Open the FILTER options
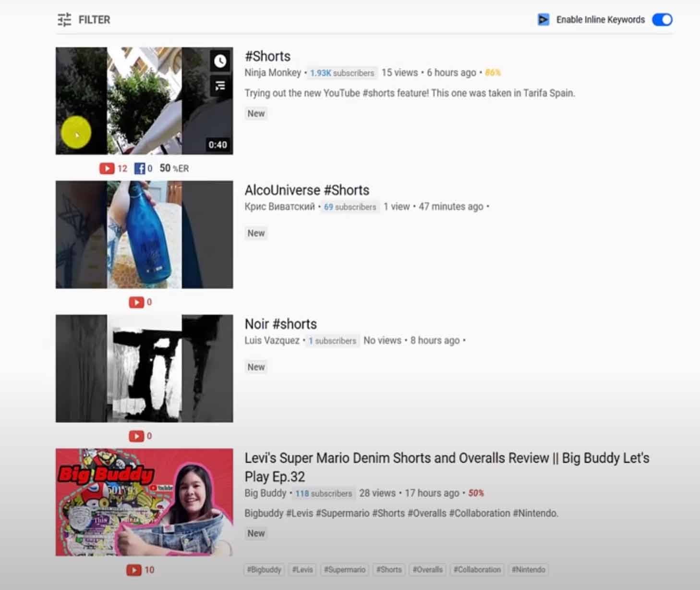 [84, 20]
